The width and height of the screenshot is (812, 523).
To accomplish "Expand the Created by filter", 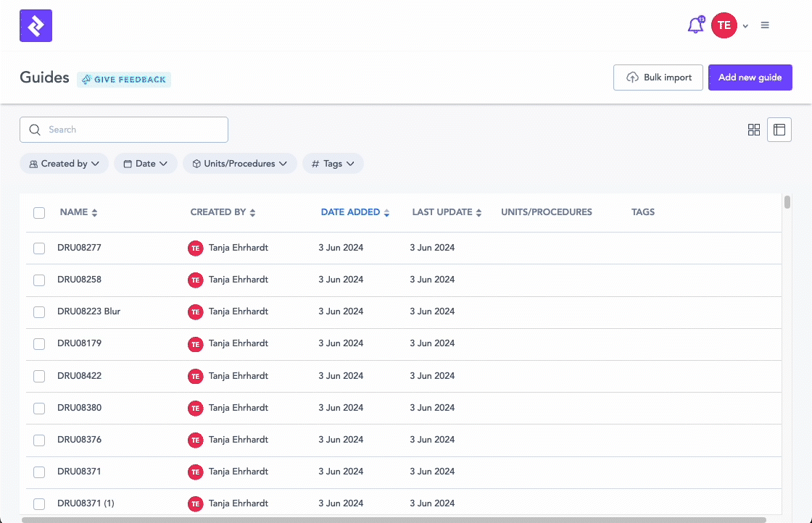I will 64,164.
